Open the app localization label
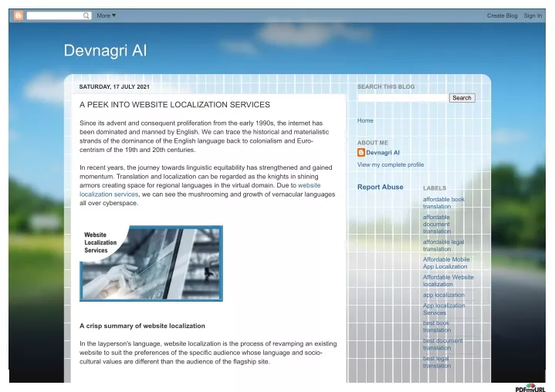Viewport: 555px width, 392px height. (444, 295)
